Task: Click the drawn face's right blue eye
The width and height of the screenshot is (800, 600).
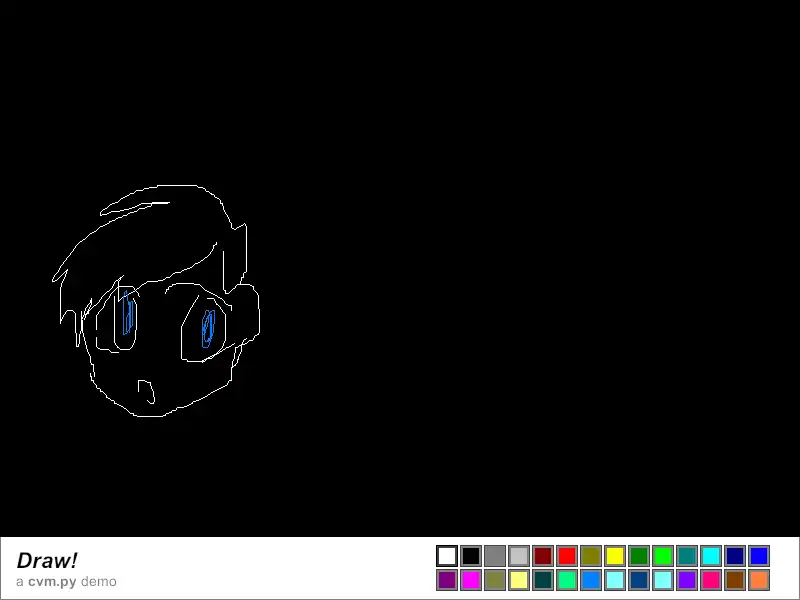Action: [208, 329]
